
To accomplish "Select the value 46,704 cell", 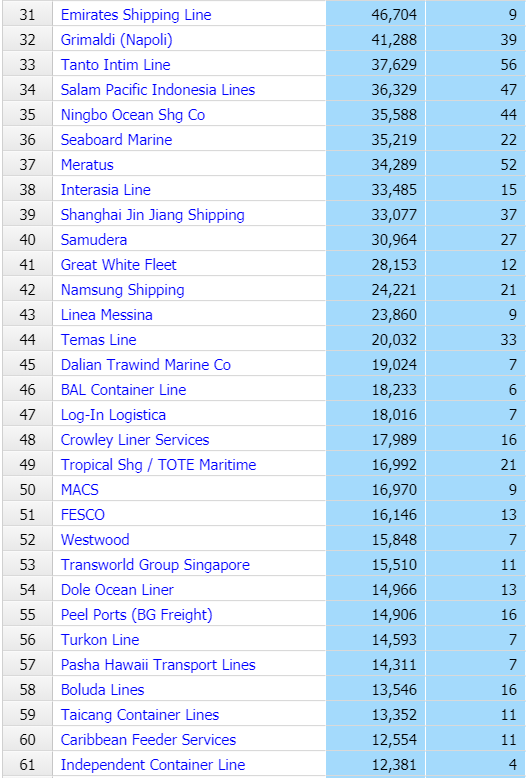I will (x=376, y=15).
